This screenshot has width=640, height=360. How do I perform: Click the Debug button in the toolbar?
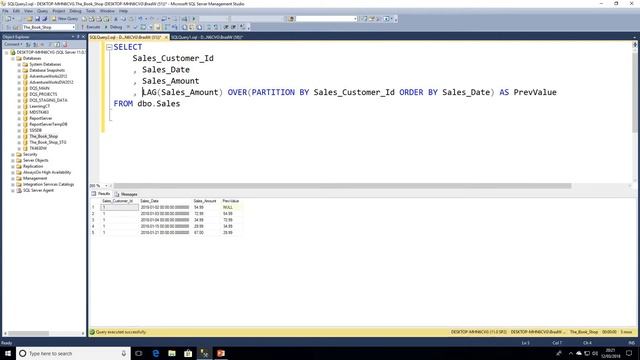tap(113, 27)
